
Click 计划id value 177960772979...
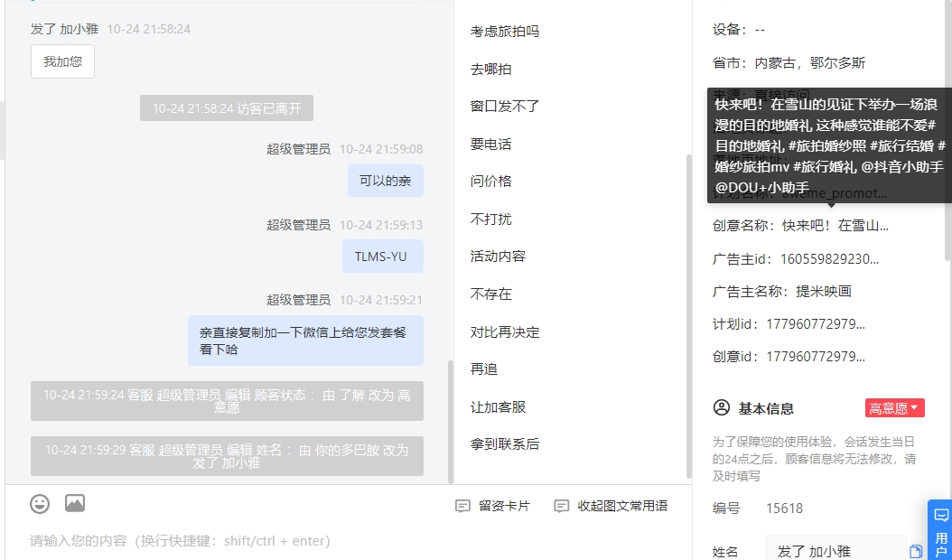pos(816,324)
